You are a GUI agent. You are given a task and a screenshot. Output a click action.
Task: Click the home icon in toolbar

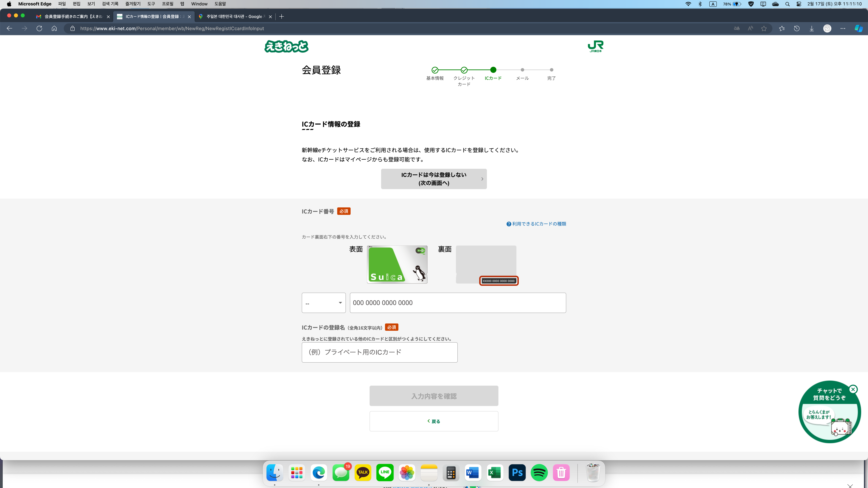[x=54, y=28]
